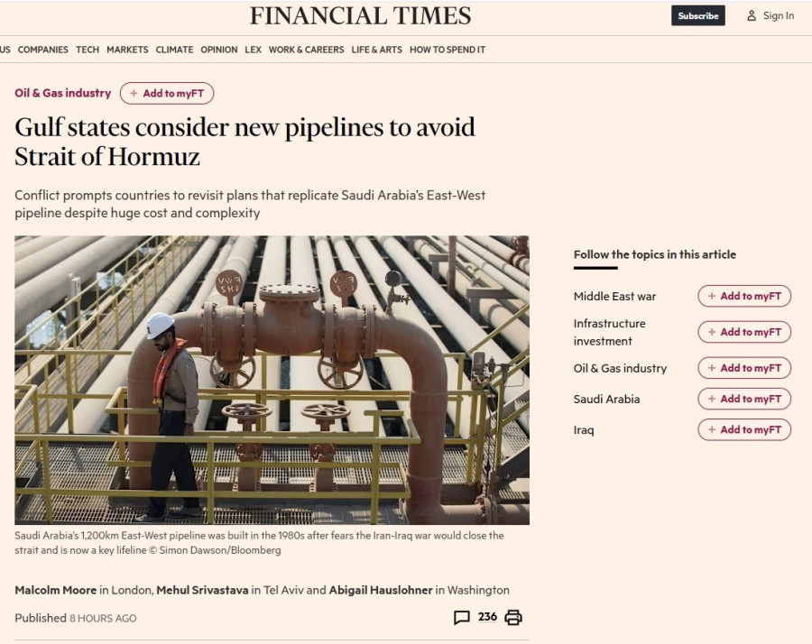The image size is (812, 644).
Task: Open the Oil & Gas industry topic link
Action: click(x=62, y=93)
